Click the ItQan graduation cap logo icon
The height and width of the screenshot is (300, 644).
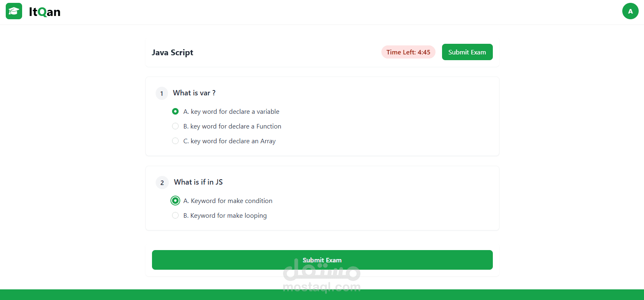click(x=14, y=11)
